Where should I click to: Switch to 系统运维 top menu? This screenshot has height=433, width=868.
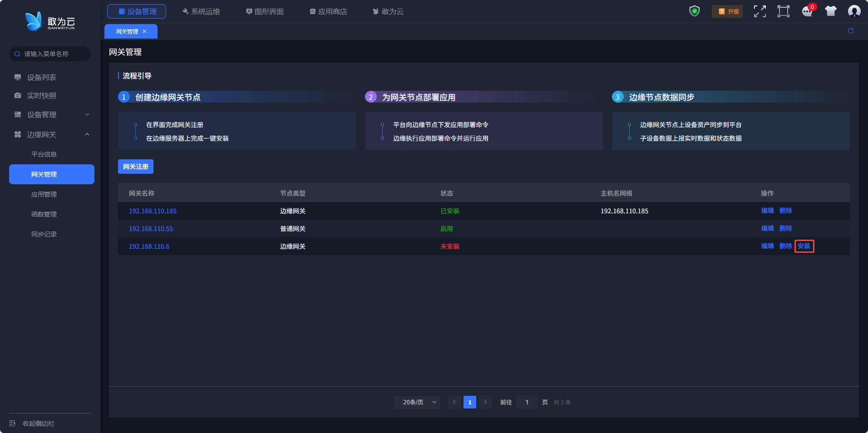tap(201, 11)
